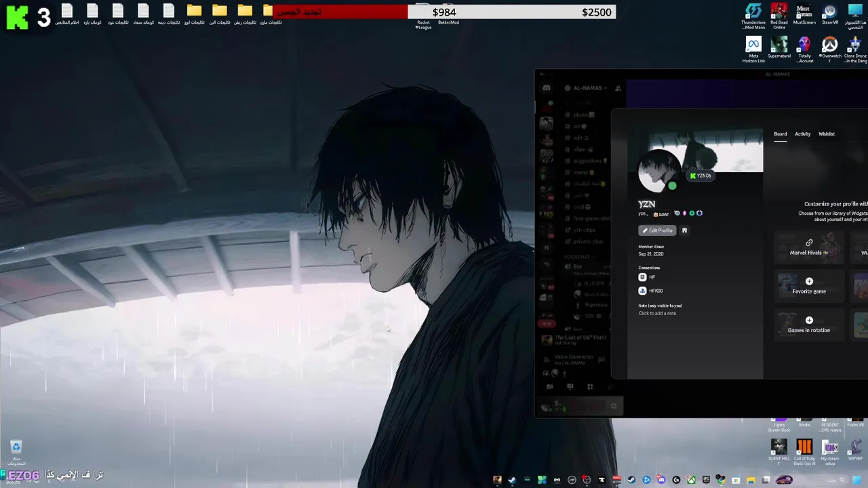Viewport: 868px width, 488px height.
Task: Open Clone Drone in the Danger Zone shortcut
Action: pyautogui.click(x=855, y=50)
